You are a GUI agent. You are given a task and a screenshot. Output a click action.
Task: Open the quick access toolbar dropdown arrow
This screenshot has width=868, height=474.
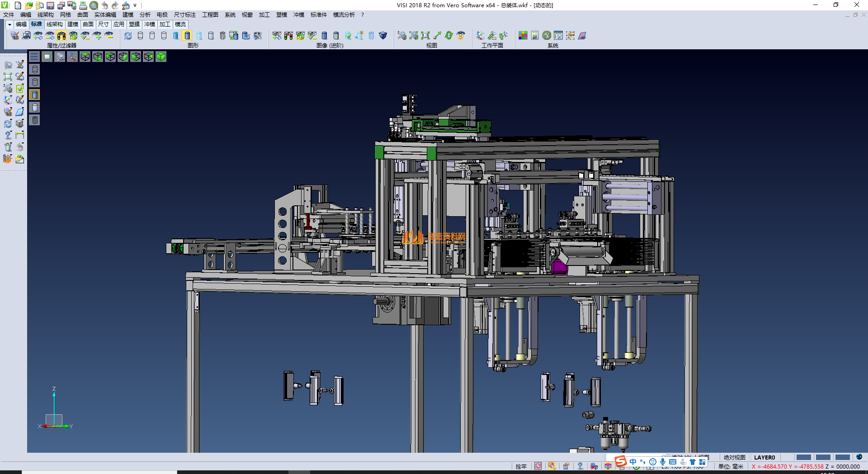pos(135,5)
